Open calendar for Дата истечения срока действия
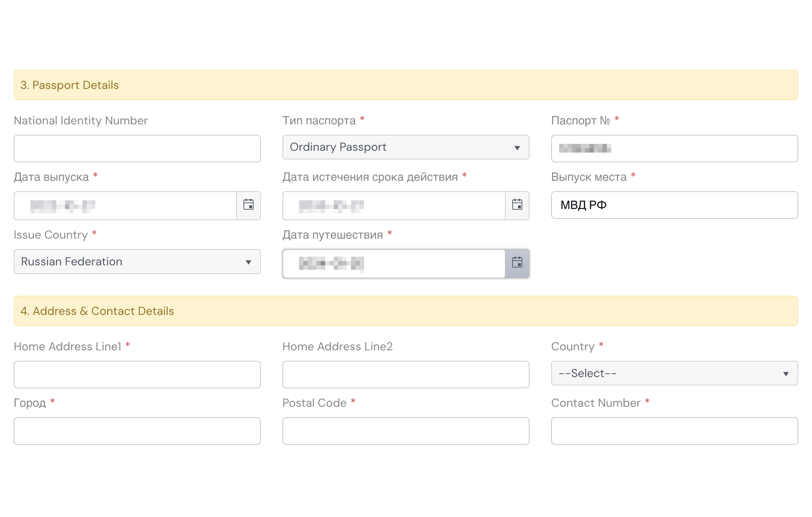 coord(517,205)
